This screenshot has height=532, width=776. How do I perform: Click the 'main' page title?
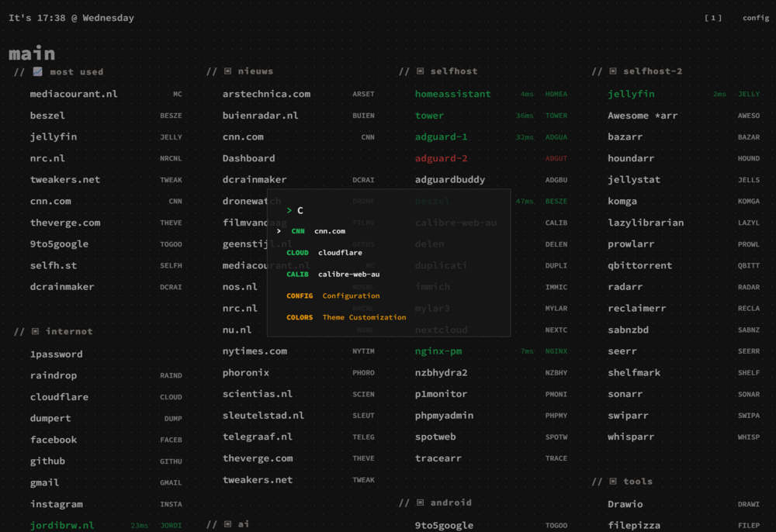point(32,54)
